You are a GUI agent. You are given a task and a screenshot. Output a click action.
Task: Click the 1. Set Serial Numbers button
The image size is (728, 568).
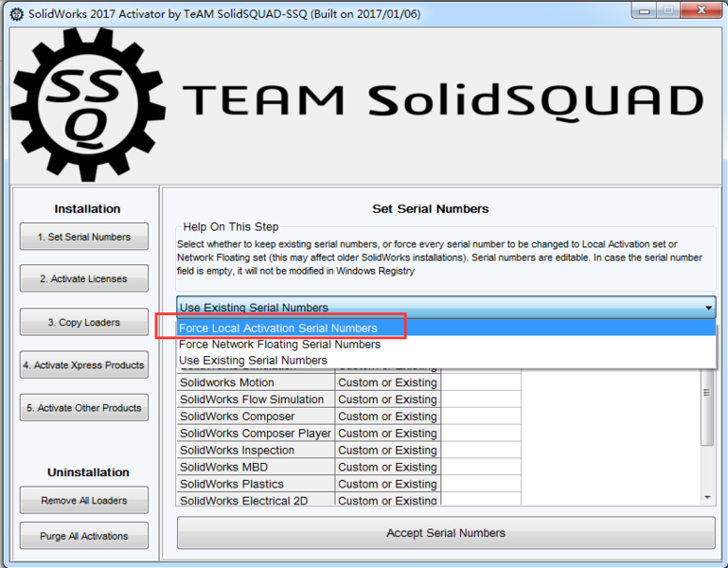pos(84,237)
